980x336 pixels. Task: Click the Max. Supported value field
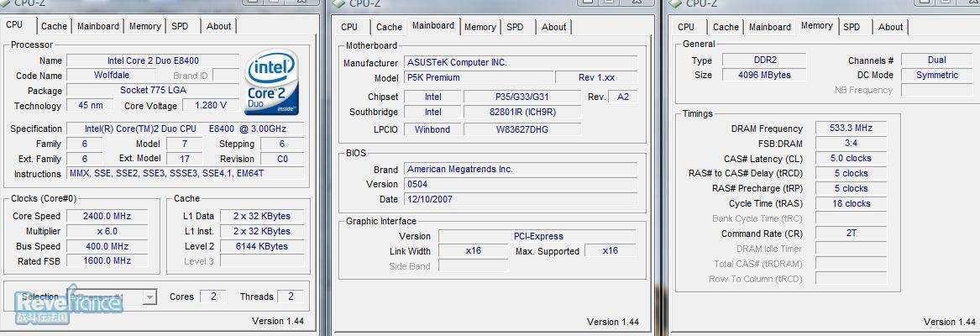(610, 251)
